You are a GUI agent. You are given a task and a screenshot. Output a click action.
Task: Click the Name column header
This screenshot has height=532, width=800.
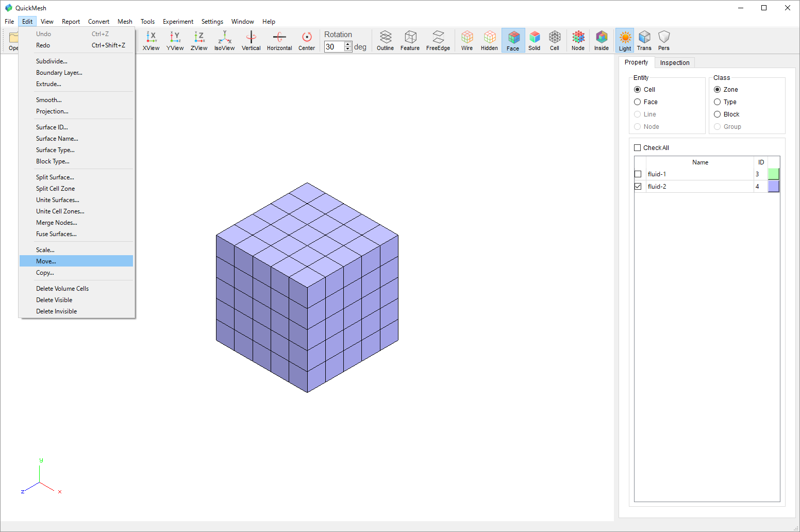tap(700, 162)
